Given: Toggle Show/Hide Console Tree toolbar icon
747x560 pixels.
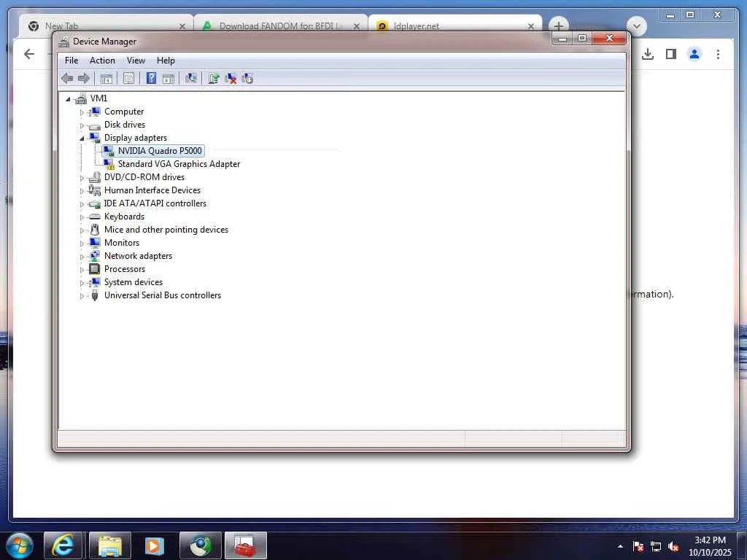Looking at the screenshot, I should pyautogui.click(x=107, y=79).
